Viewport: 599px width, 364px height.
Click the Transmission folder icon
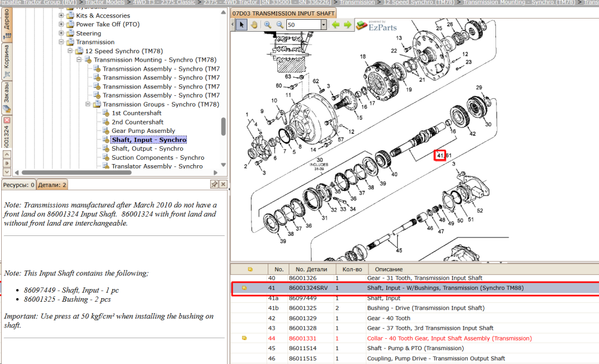coord(70,42)
